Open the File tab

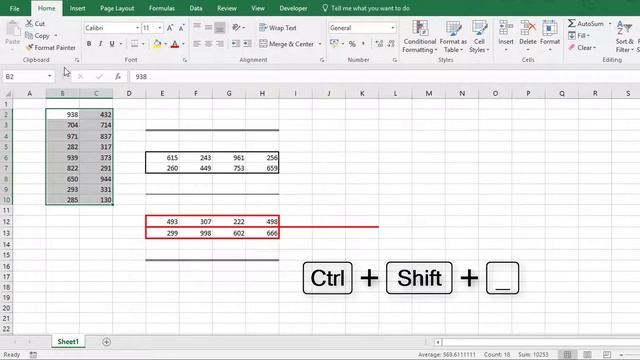point(14,8)
